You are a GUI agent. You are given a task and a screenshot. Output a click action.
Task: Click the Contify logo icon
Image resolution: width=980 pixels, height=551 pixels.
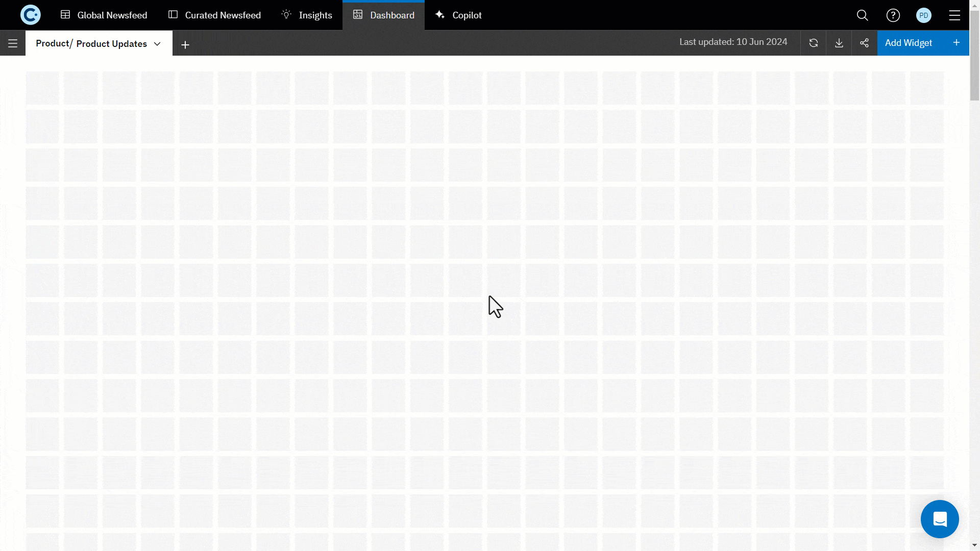30,15
